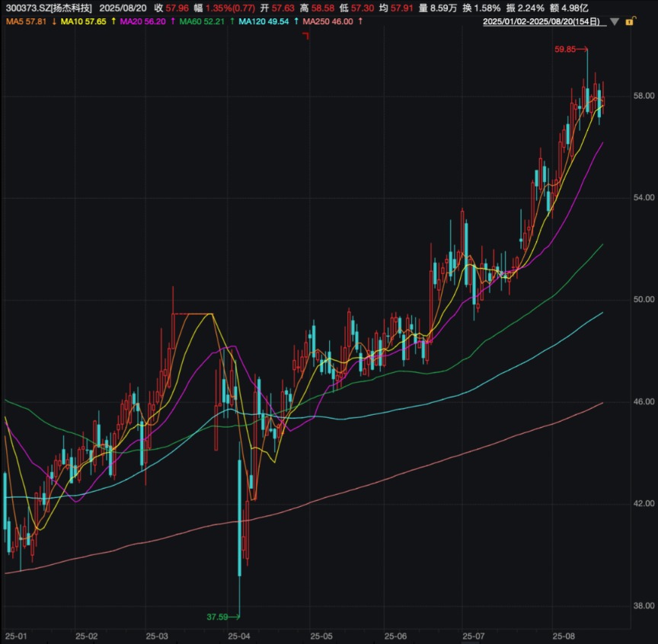Screen dimensions: 658x644
Task: Open the date range dropdown triangle
Action: (x=614, y=22)
